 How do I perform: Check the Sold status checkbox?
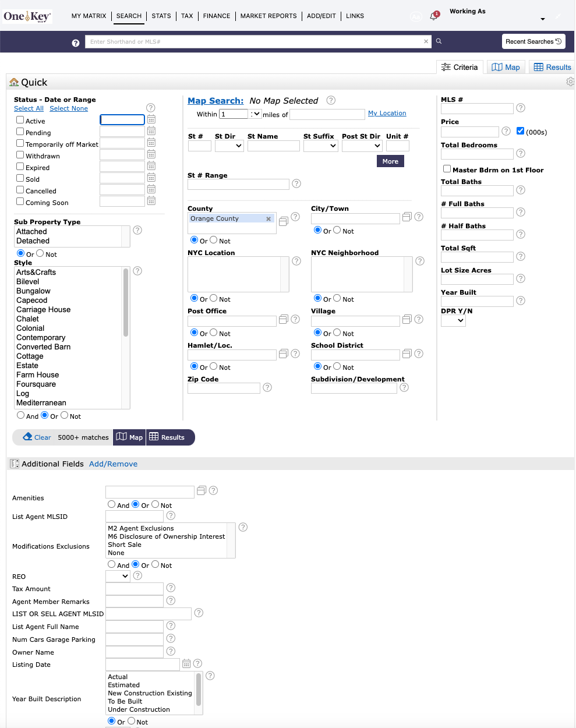tap(19, 179)
